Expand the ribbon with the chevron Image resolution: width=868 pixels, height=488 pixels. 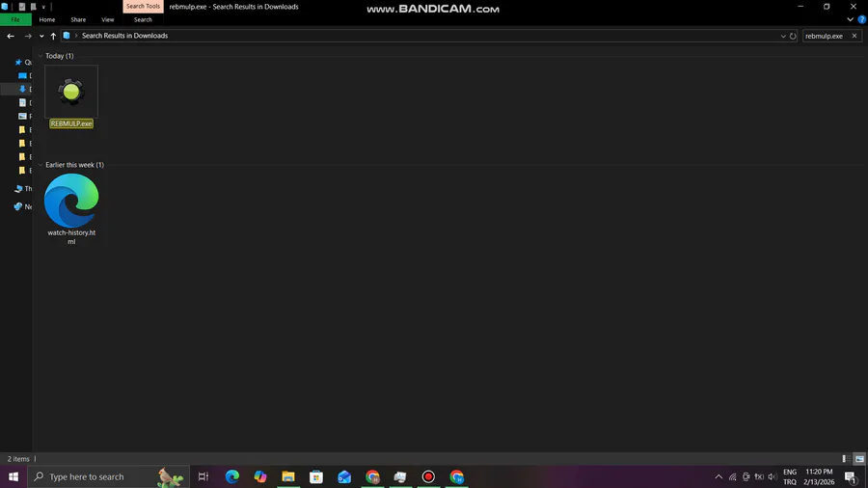tap(851, 19)
